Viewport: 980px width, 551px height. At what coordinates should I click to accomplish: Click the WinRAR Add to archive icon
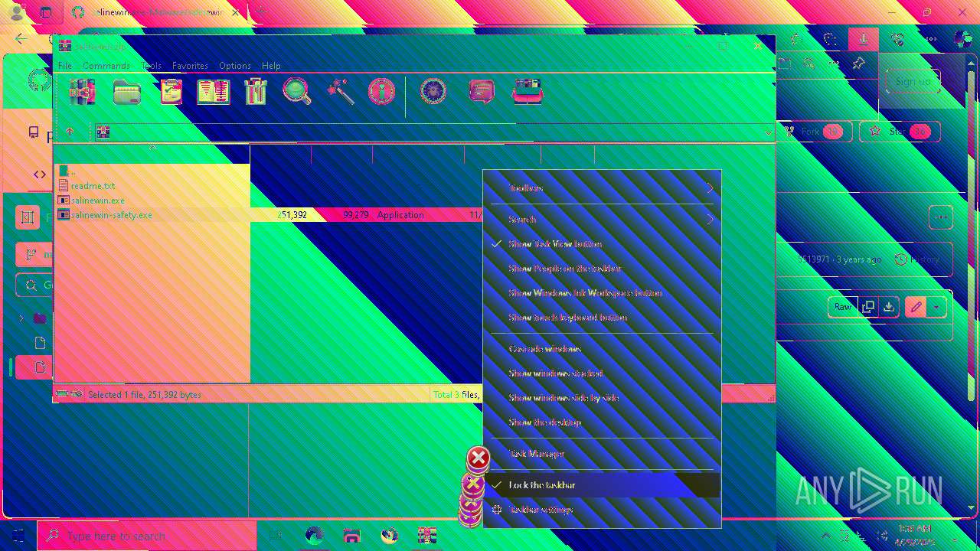[82, 92]
